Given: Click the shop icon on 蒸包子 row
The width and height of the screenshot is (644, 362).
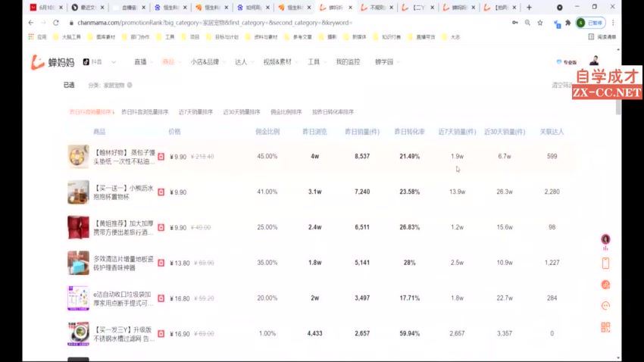Looking at the screenshot, I should [161, 157].
